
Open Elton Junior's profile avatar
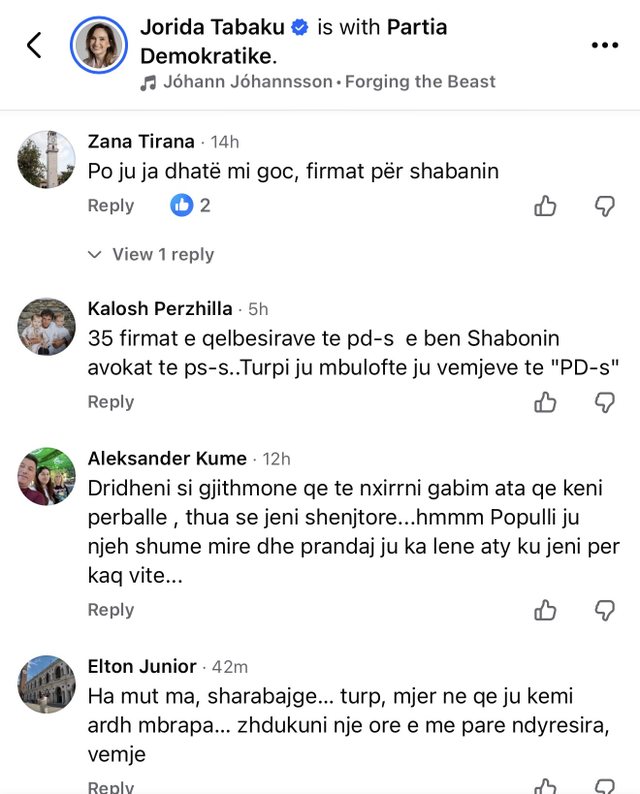tap(47, 683)
